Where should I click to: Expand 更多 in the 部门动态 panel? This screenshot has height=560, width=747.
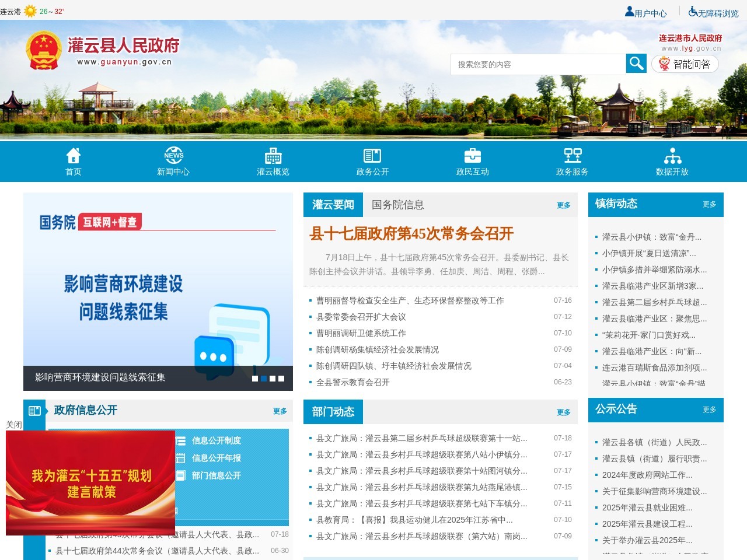(564, 412)
